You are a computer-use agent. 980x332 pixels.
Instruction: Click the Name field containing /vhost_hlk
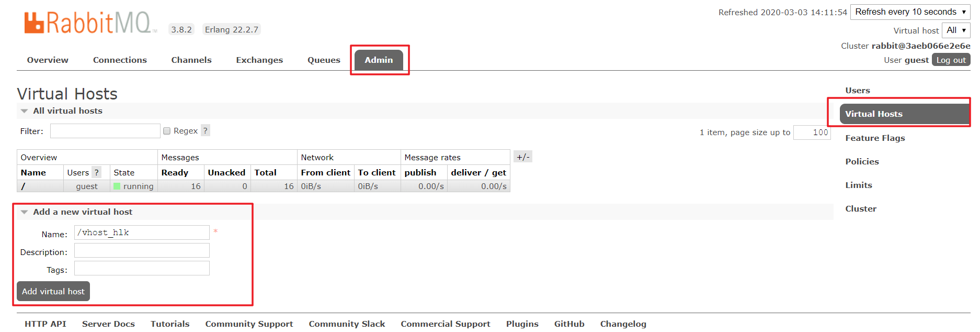tap(142, 233)
